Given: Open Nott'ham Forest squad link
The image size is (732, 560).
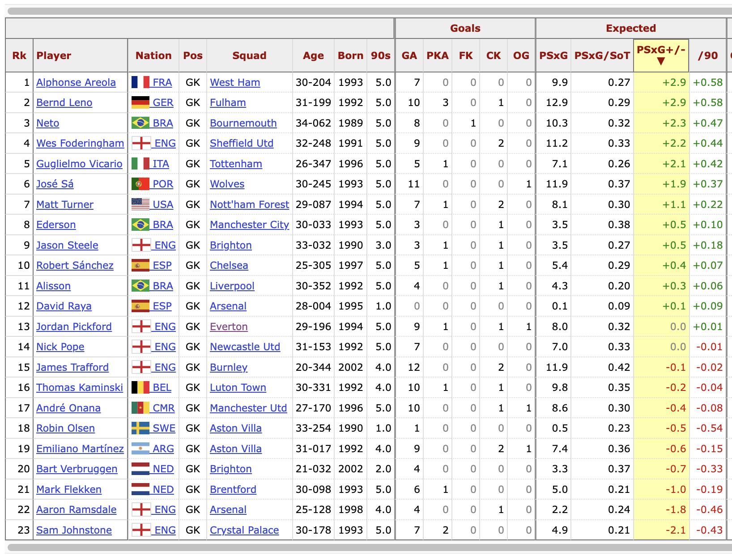Looking at the screenshot, I should [x=250, y=204].
